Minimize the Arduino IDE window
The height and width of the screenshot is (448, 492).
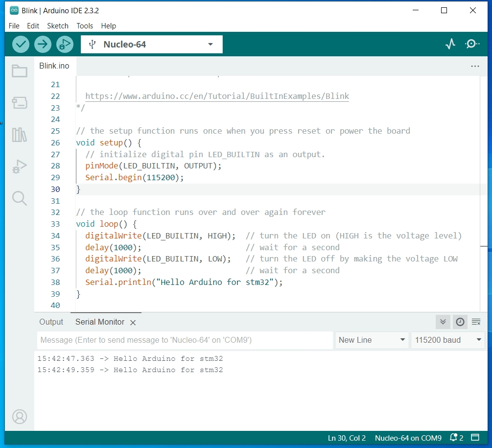pos(416,10)
